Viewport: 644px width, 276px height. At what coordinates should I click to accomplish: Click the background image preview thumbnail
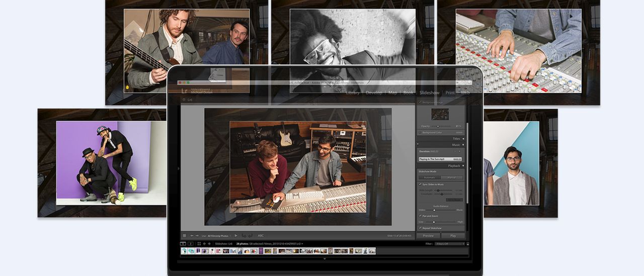click(440, 114)
